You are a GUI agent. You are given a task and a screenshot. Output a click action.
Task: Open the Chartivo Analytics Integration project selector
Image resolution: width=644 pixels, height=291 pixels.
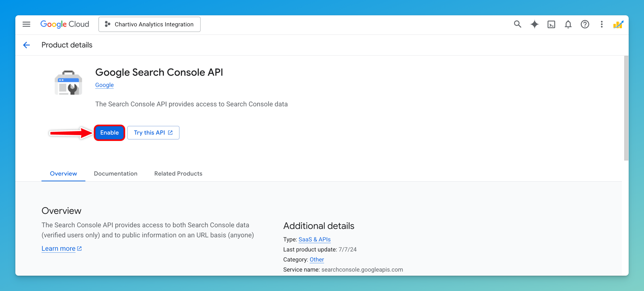pyautogui.click(x=149, y=24)
